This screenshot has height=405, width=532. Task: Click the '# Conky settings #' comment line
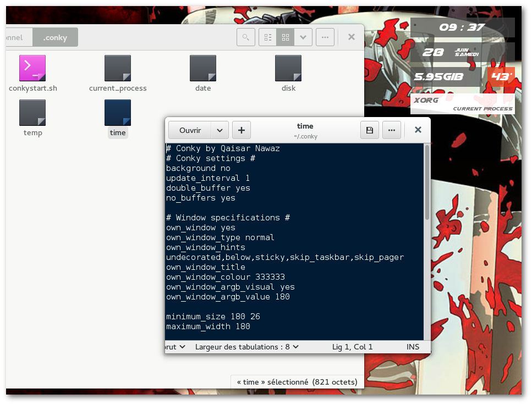tap(211, 158)
